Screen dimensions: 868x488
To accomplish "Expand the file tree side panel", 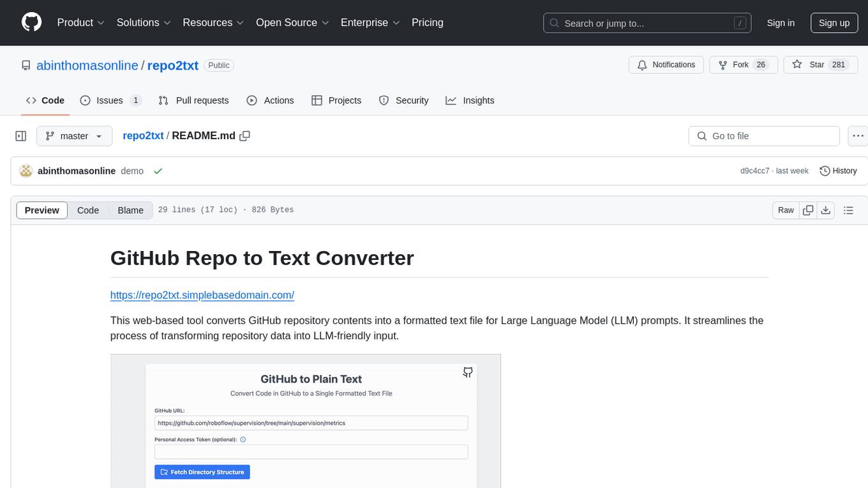I will pos(21,136).
